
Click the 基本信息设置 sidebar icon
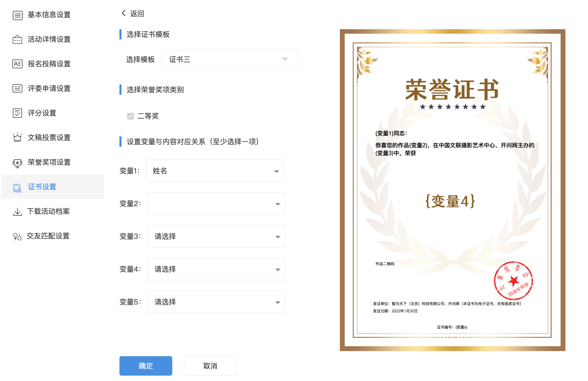17,15
